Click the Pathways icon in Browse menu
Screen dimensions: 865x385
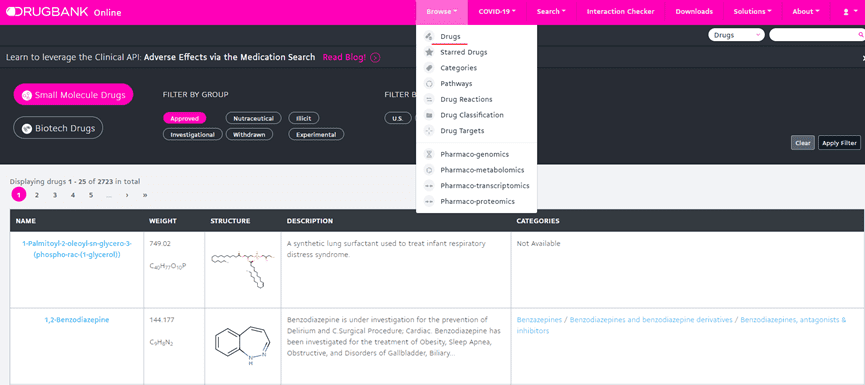(429, 83)
